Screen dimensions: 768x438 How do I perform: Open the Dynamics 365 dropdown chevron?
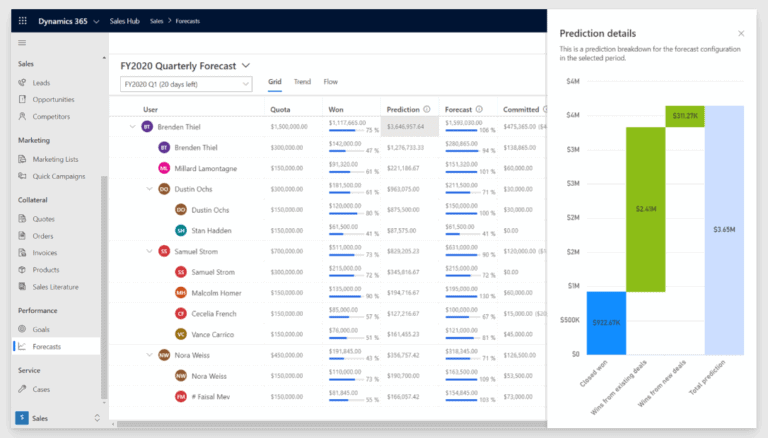(96, 22)
